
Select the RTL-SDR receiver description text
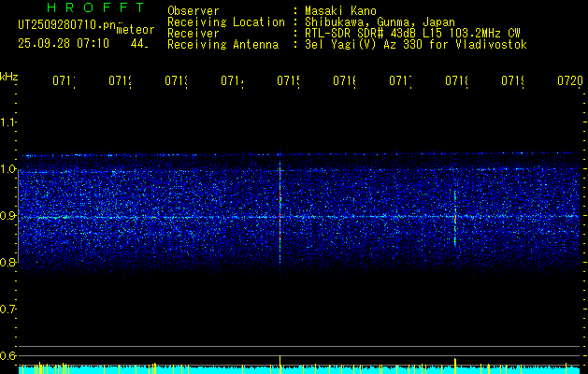pos(412,34)
